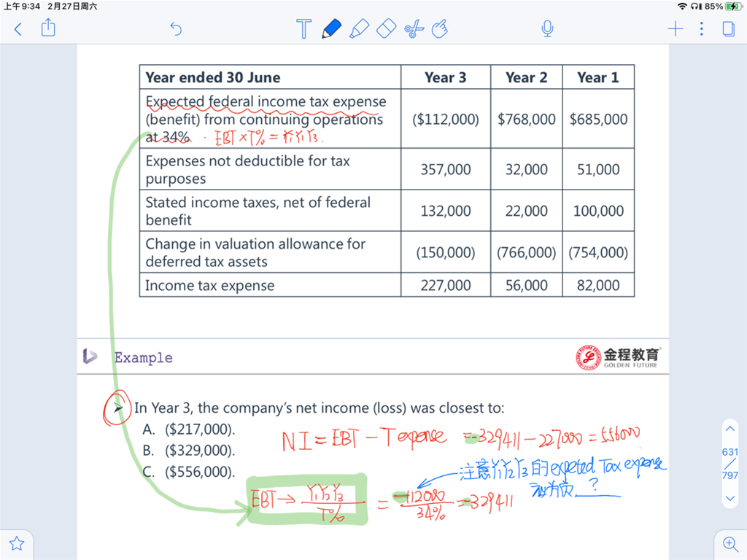Tap 'Stated income taxes' row label
Screen dimensions: 747x560
(x=258, y=211)
